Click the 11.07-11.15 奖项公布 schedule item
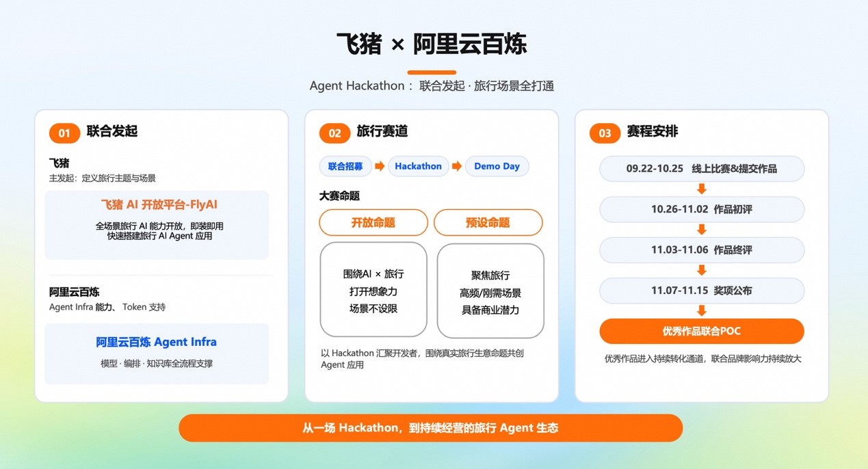This screenshot has width=868, height=469. [702, 291]
